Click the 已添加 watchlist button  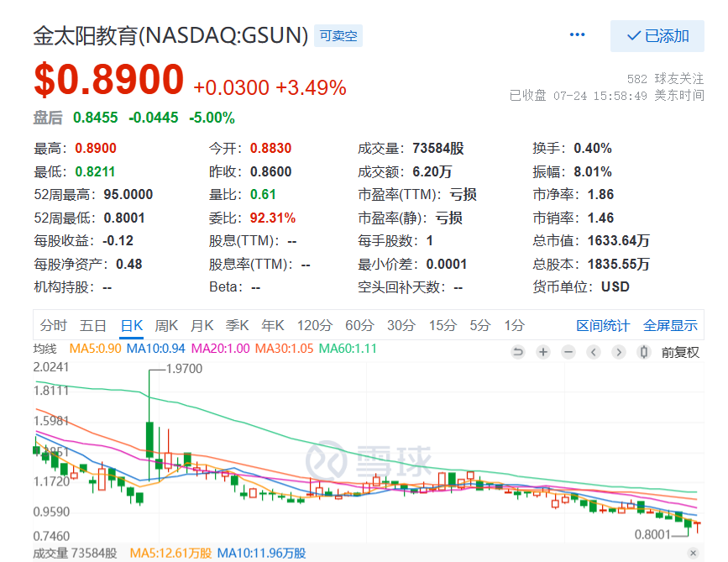coord(657,36)
